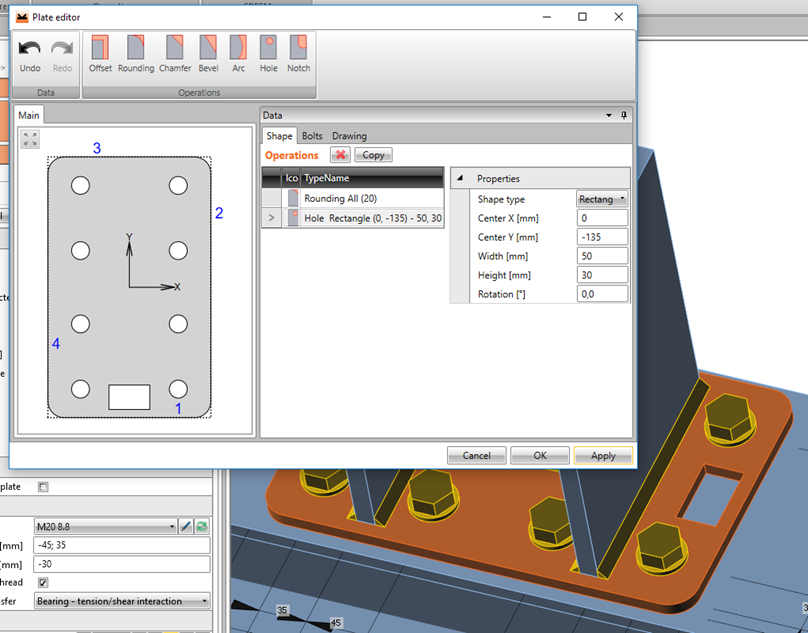Delete selected operation with red X button
The width and height of the screenshot is (808, 633).
point(340,155)
